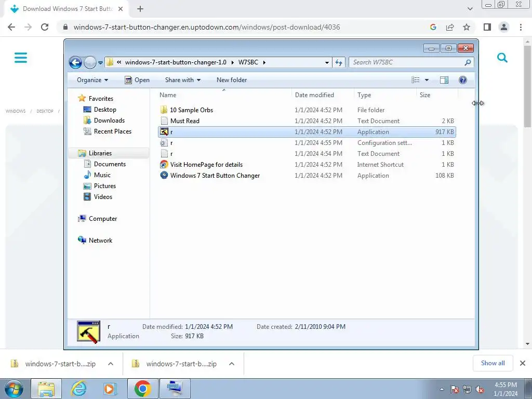The height and width of the screenshot is (399, 532).
Task: Click the Chrome address bar URL
Action: click(x=207, y=27)
